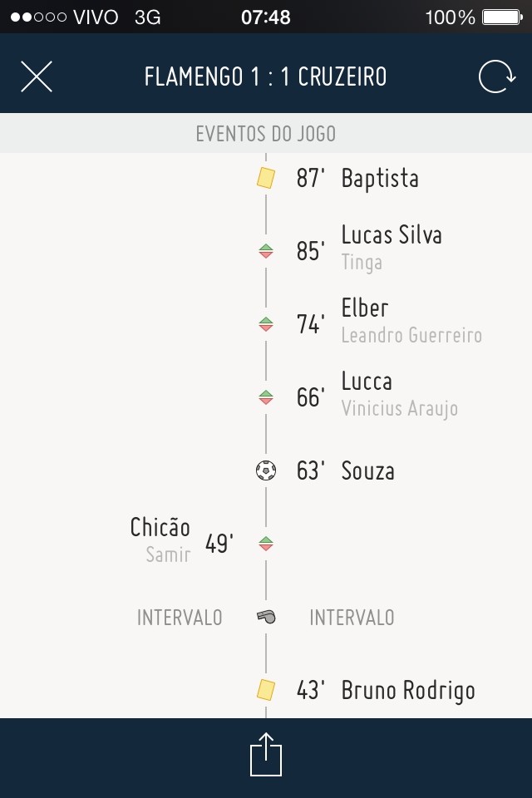The width and height of the screenshot is (532, 798).
Task: Tap the Flamengo 1 : 1 Cruzeiro title
Action: [x=266, y=77]
